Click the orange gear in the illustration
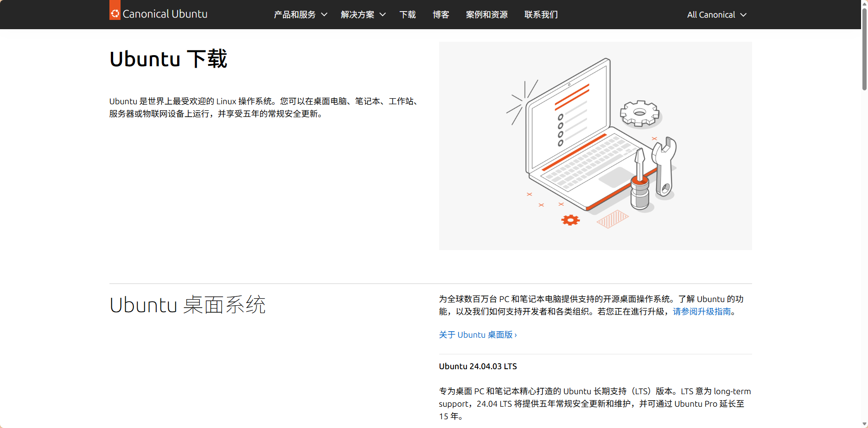868x428 pixels. click(x=570, y=220)
